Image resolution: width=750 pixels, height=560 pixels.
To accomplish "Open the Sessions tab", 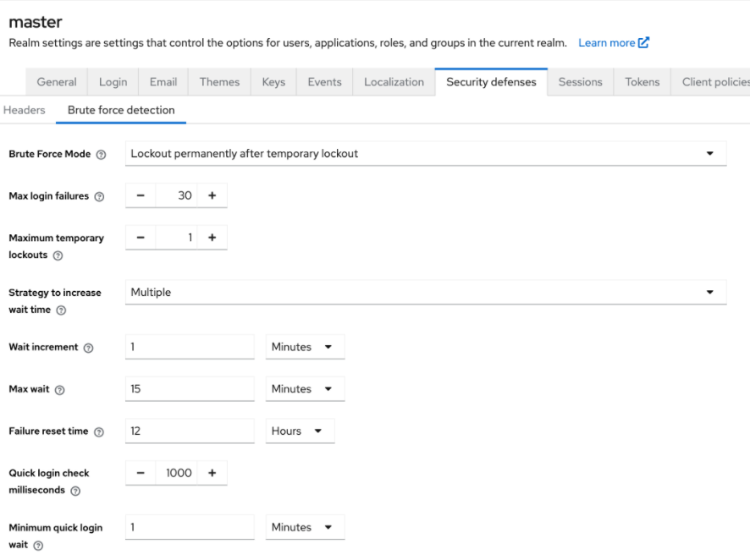I will tap(580, 82).
